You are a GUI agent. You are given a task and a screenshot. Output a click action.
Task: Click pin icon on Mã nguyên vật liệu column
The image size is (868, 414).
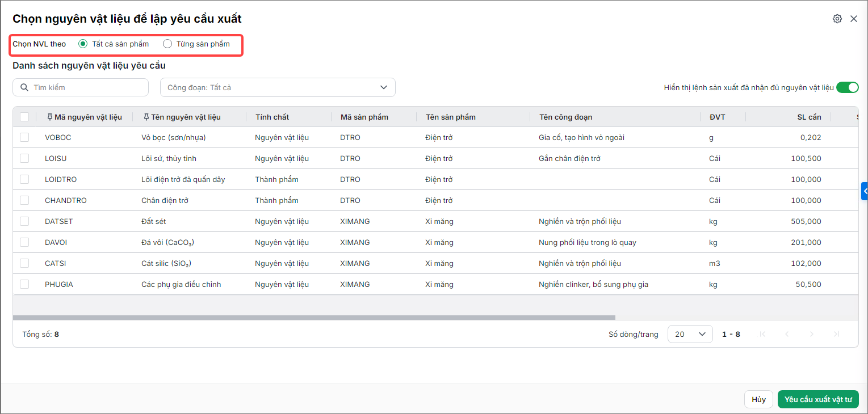coord(49,117)
